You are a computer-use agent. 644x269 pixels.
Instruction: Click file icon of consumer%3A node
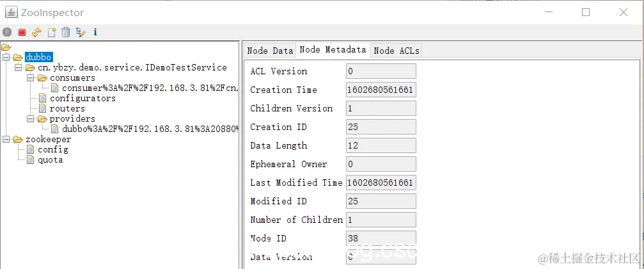tap(54, 88)
